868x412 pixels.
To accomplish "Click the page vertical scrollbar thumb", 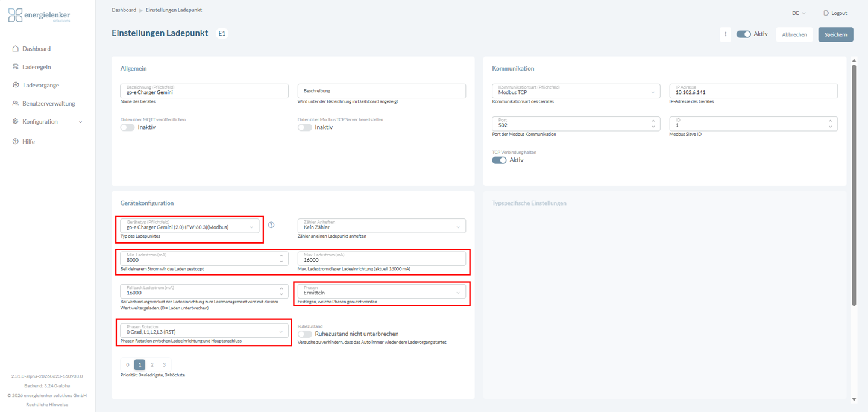I will pyautogui.click(x=854, y=185).
